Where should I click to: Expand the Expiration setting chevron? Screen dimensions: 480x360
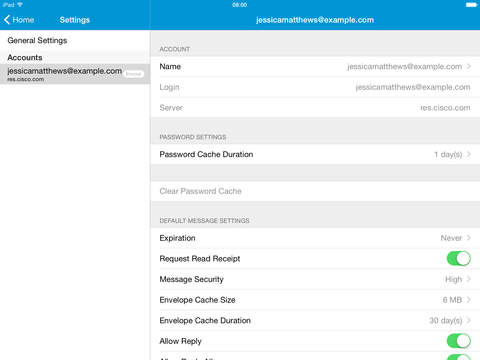pos(469,238)
